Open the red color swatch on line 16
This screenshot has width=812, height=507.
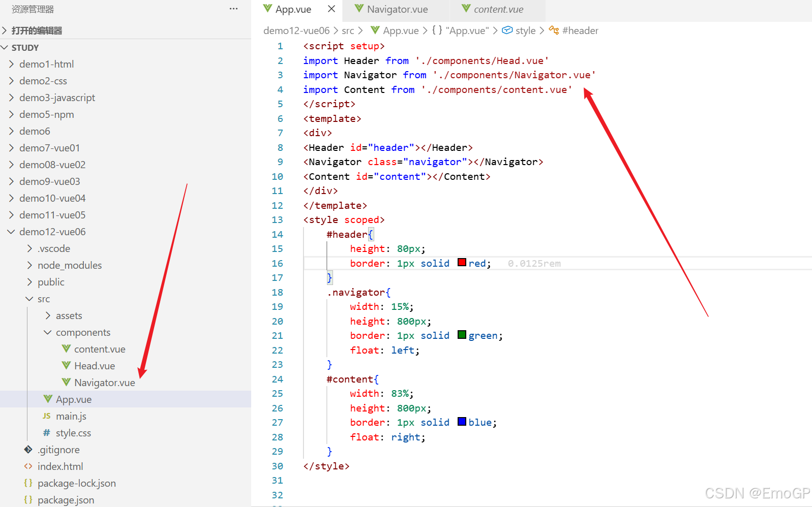click(462, 263)
